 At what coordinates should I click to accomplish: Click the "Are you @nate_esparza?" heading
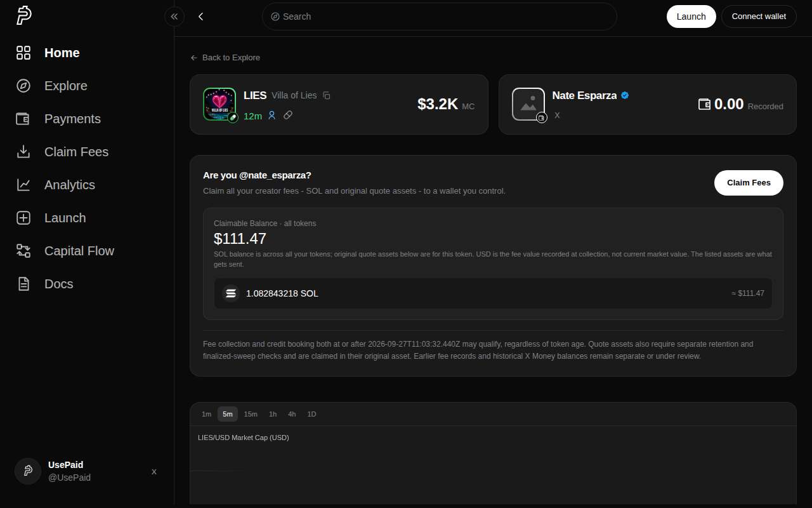click(x=257, y=175)
